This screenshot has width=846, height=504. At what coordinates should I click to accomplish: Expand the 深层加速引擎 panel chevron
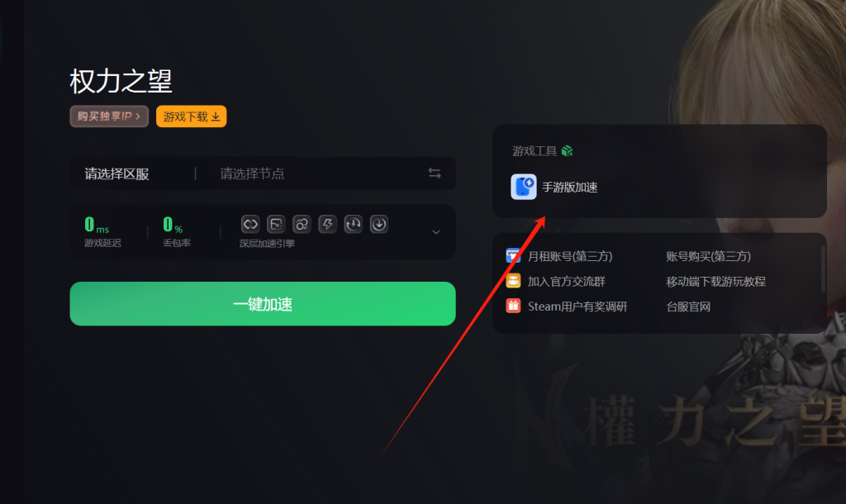[436, 232]
